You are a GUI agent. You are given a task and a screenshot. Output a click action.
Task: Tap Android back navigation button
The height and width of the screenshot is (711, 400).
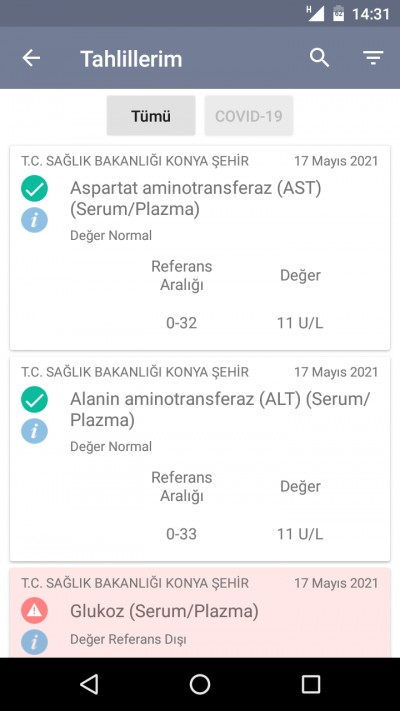pyautogui.click(x=89, y=684)
